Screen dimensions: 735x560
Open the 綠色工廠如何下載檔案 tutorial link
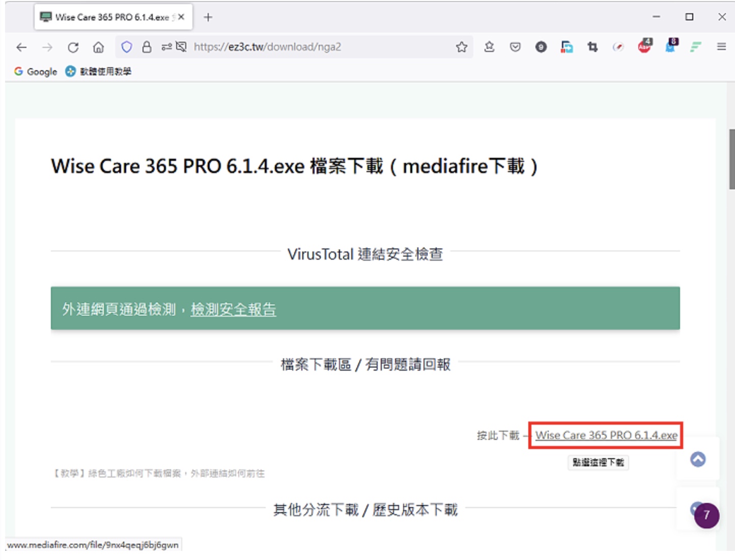pyautogui.click(x=159, y=473)
